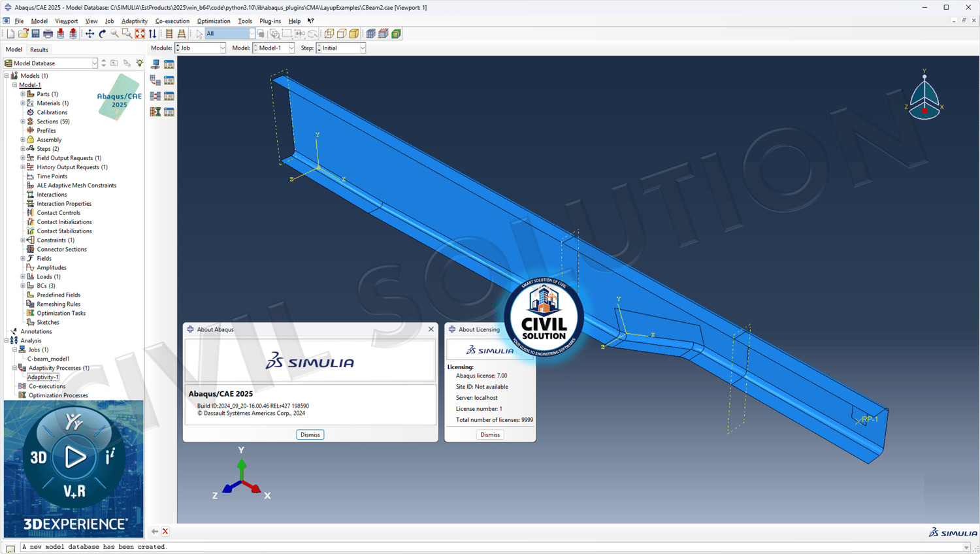Open the Job Manager beside Create Job
Viewport: 980px width, 554px height.
[x=169, y=65]
